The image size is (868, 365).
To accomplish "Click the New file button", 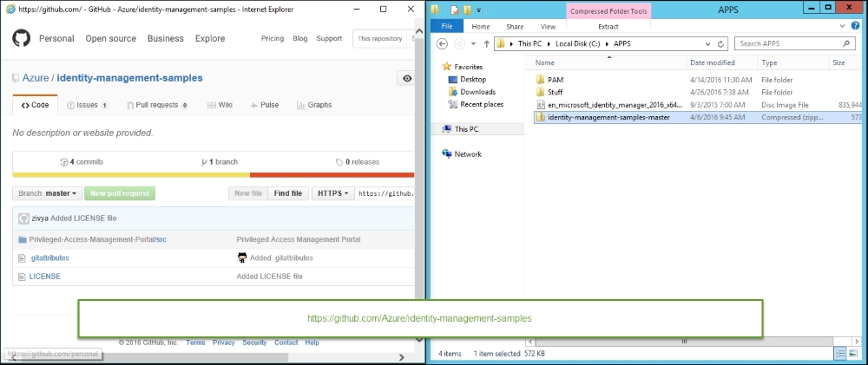I will point(248,193).
